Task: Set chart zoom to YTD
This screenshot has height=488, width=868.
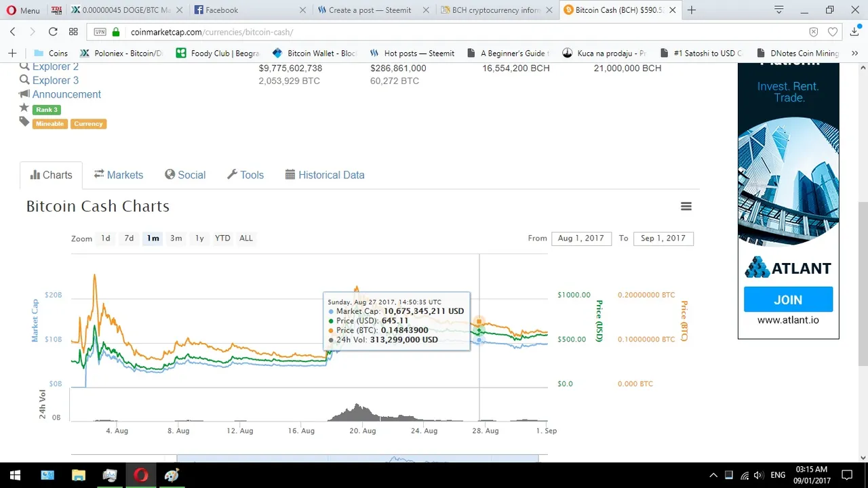Action: click(222, 238)
